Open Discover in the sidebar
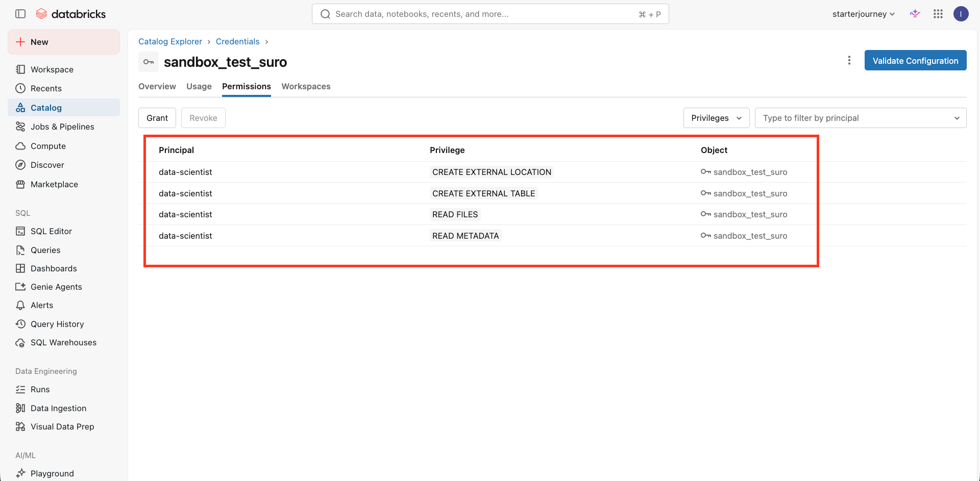The height and width of the screenshot is (481, 980). pyautogui.click(x=64, y=165)
